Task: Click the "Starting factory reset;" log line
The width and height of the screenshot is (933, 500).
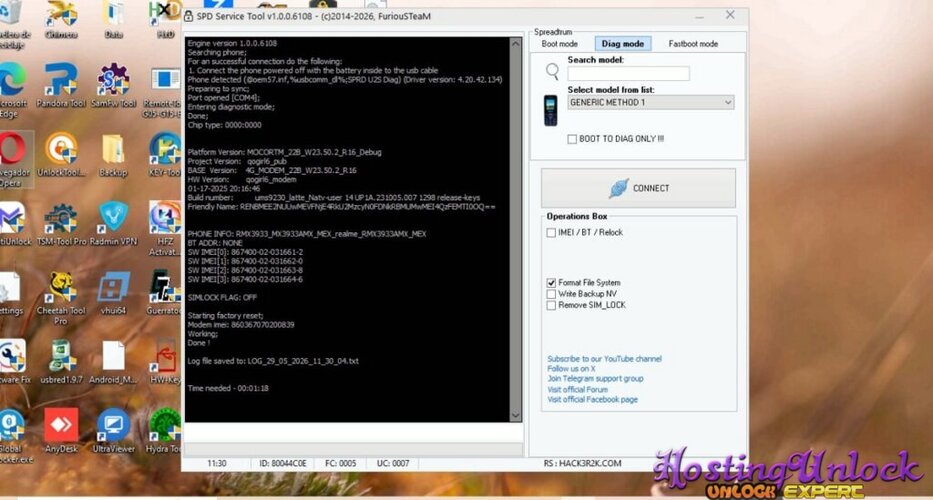Action: [226, 315]
